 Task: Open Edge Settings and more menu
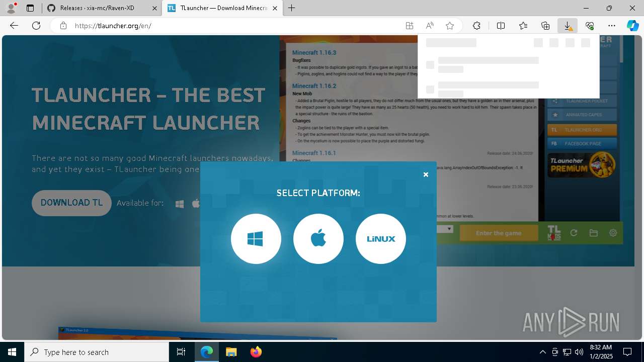pyautogui.click(x=612, y=26)
